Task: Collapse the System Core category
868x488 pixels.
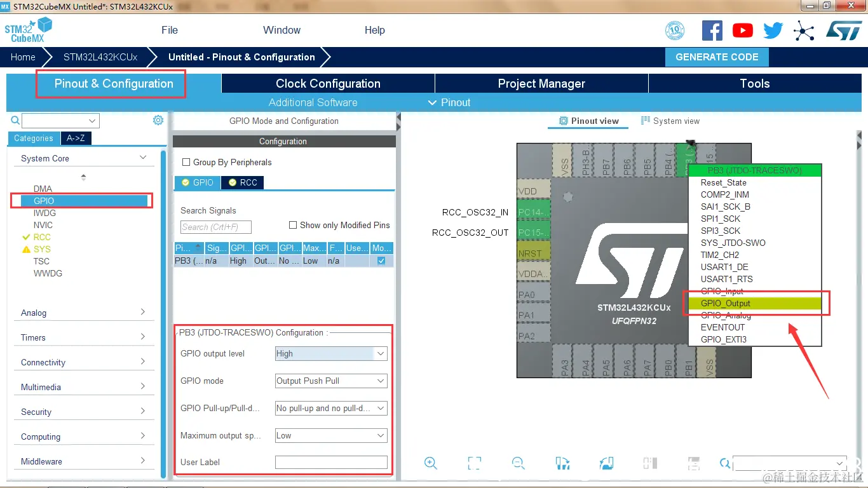Action: point(143,158)
